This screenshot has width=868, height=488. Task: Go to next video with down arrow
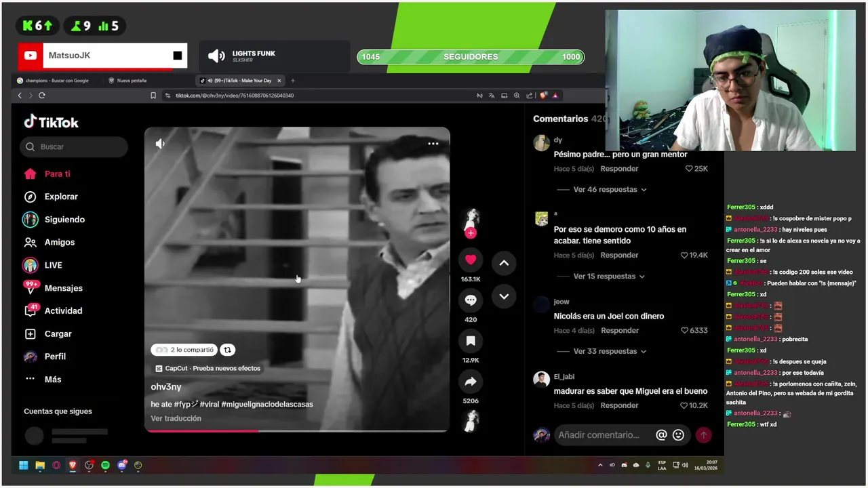coord(504,296)
